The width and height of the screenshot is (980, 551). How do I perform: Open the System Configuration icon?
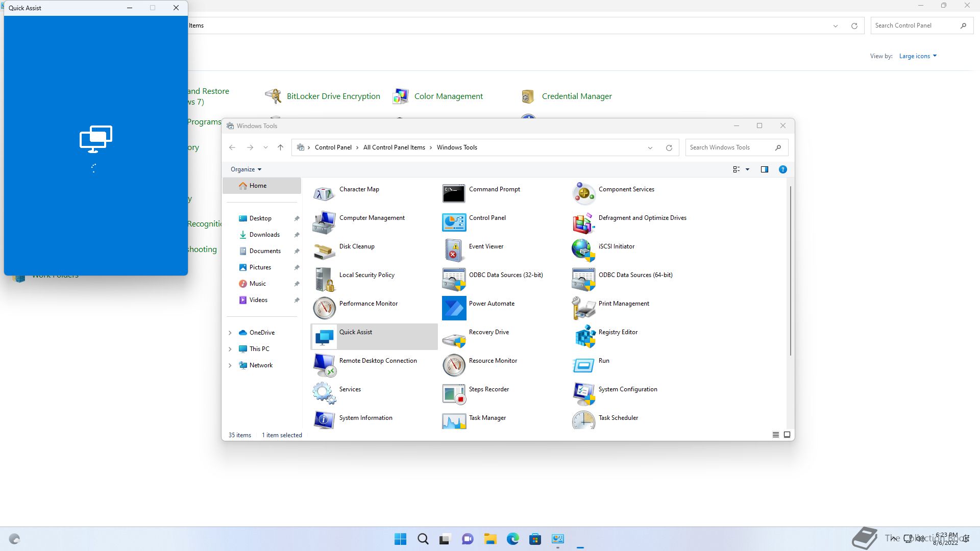coord(583,394)
